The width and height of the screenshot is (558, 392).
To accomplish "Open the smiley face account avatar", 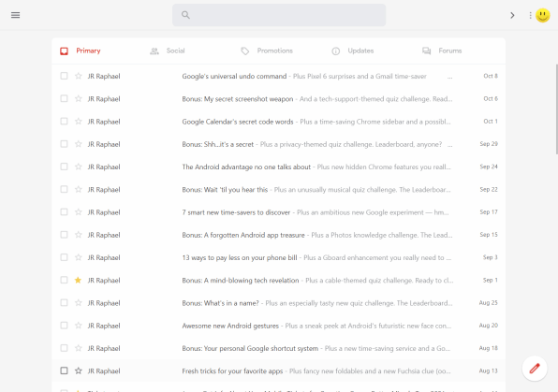I will [x=543, y=15].
